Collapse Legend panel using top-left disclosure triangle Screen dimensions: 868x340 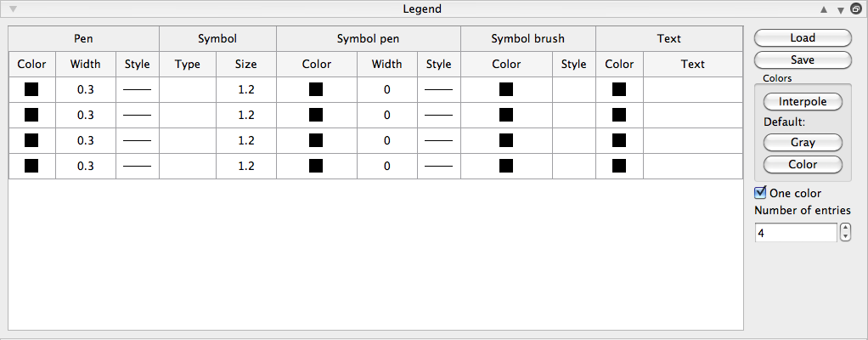pyautogui.click(x=13, y=10)
